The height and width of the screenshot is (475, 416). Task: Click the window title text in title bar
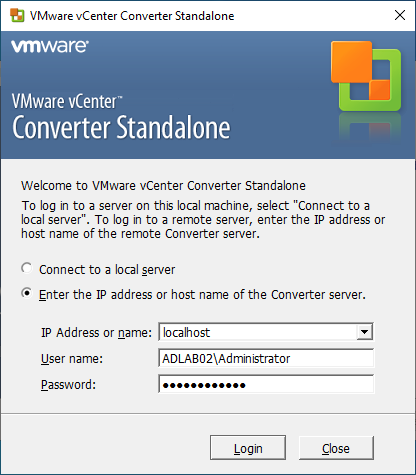(x=132, y=16)
